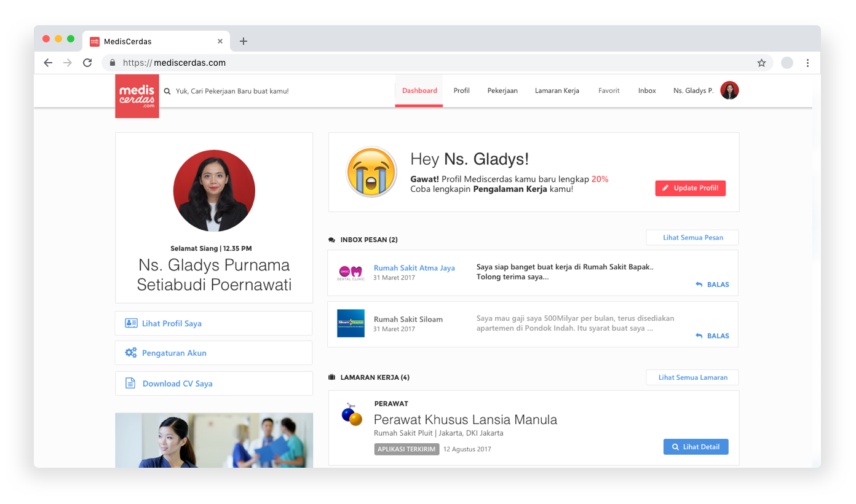The image size is (856, 504).
Task: Open a new browser tab with plus
Action: coord(244,41)
